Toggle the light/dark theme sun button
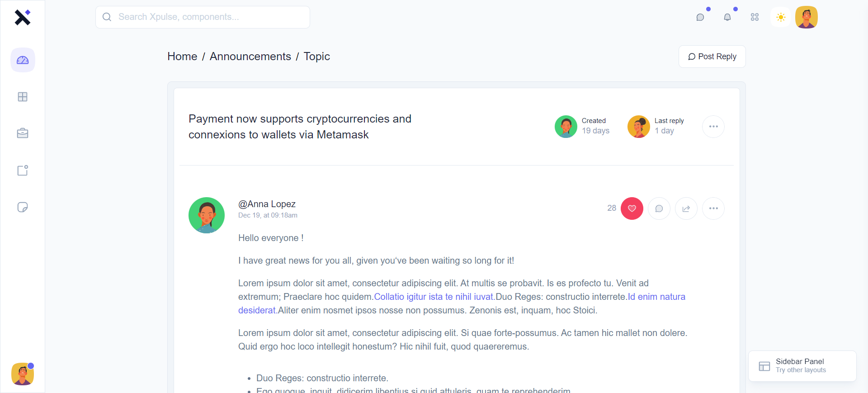This screenshot has height=393, width=868. (x=781, y=17)
